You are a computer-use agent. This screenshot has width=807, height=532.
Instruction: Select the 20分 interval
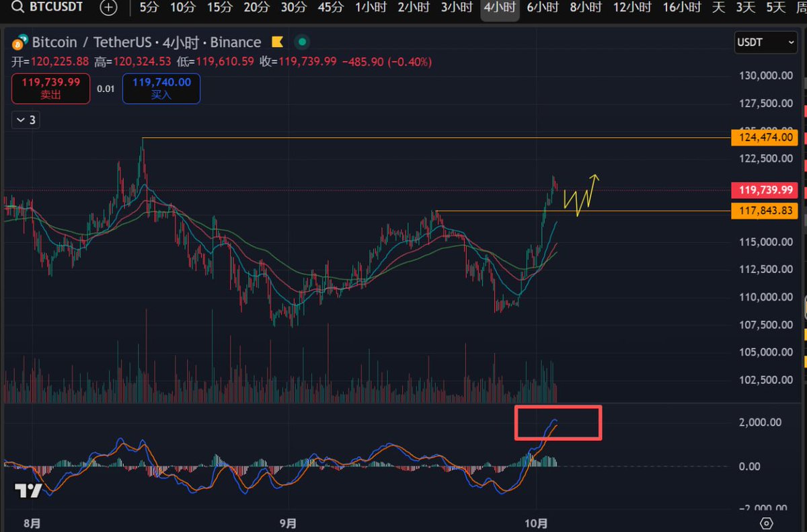click(256, 8)
